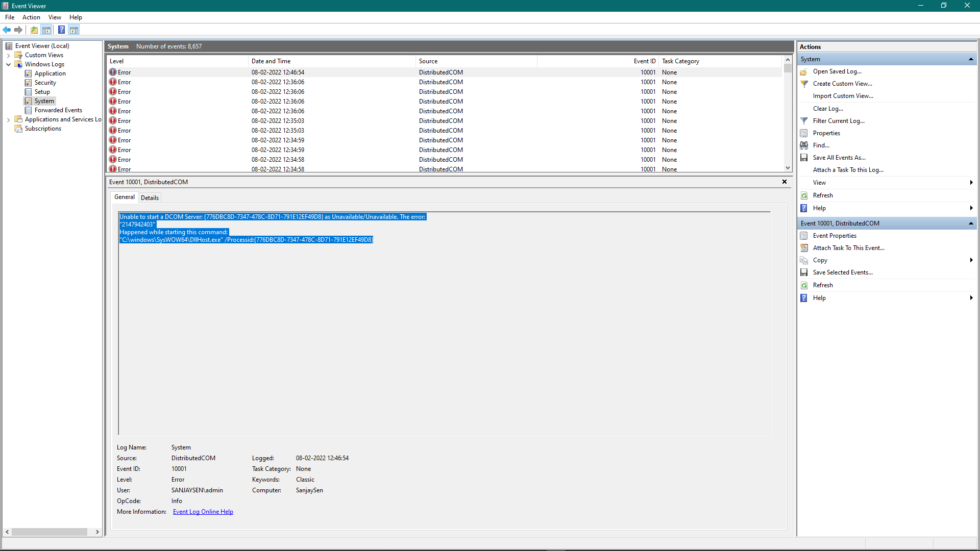Screen dimensions: 980x551
Task: Click Show/Hide Action Pane toolbar icon
Action: [x=74, y=30]
